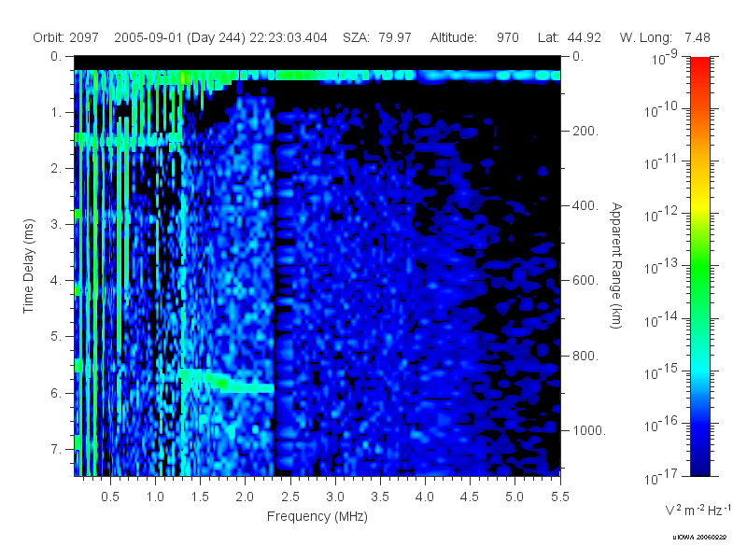
Task: Click the 4.0 frequency tick label
Action: tap(425, 497)
